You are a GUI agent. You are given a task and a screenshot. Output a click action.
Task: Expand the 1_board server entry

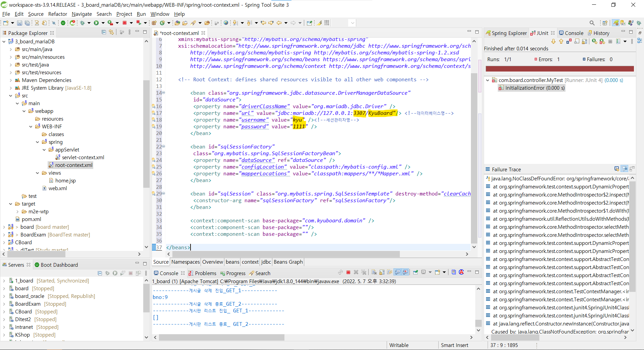[x=4, y=281]
